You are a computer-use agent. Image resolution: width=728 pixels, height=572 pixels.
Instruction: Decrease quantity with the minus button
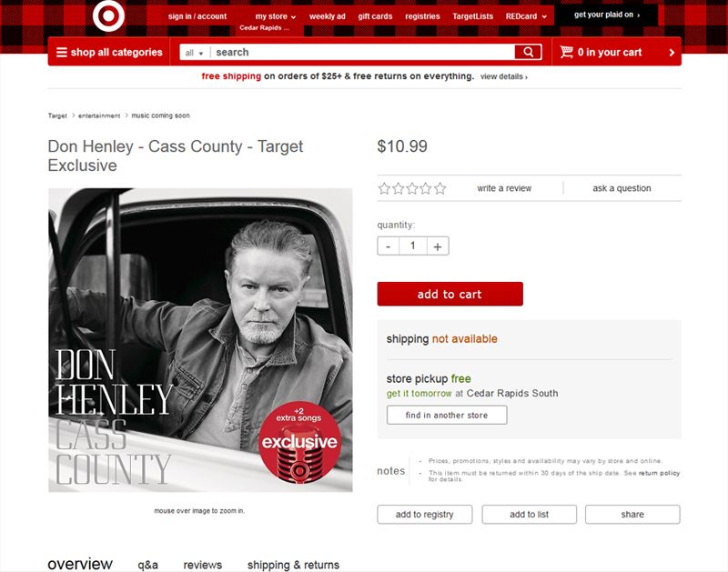389,246
